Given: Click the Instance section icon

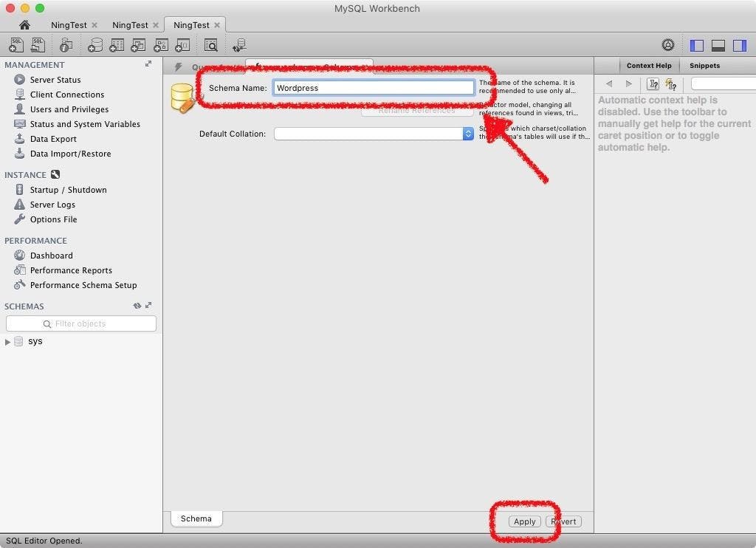Looking at the screenshot, I should pyautogui.click(x=55, y=174).
